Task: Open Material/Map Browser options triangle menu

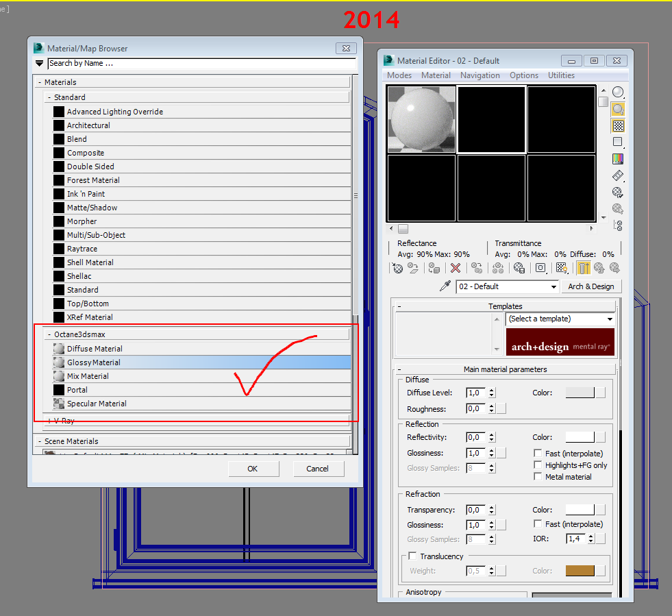Action: pos(40,64)
